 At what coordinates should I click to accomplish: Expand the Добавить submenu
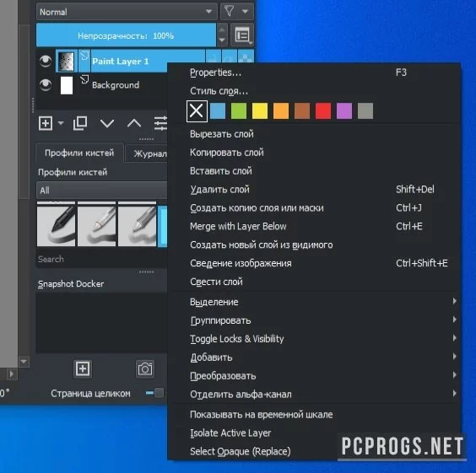(x=314, y=357)
